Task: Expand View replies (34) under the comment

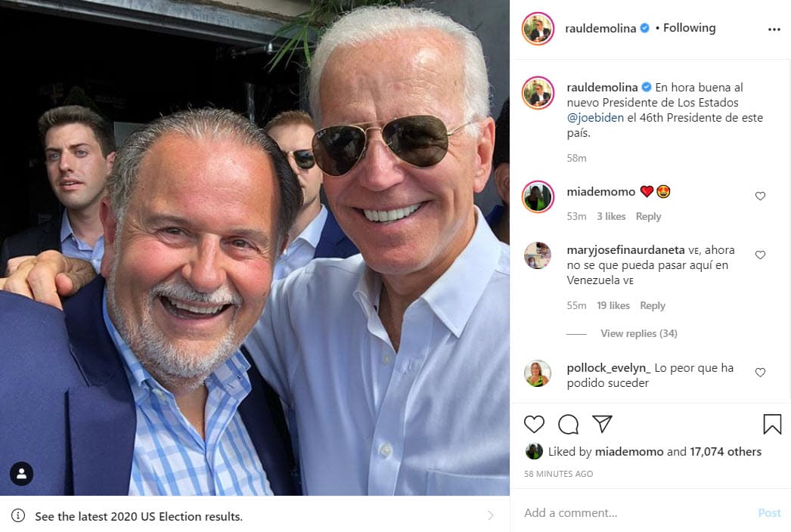Action: [639, 333]
